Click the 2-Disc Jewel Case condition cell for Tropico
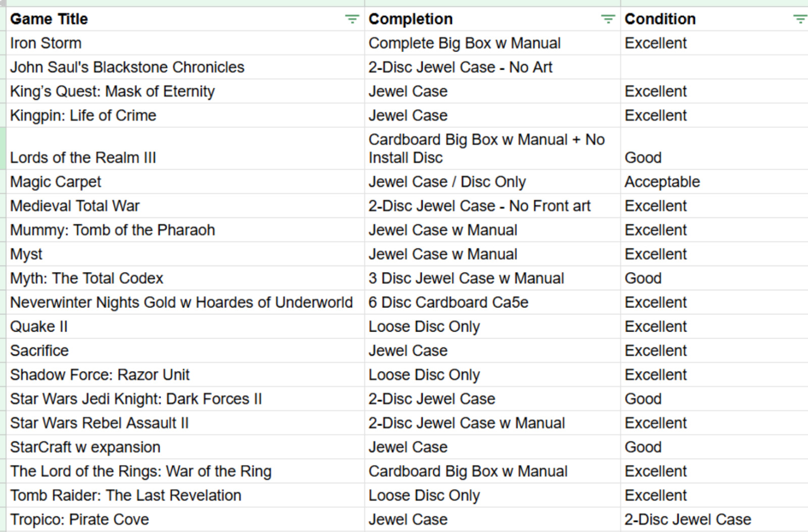The height and width of the screenshot is (532, 808). tap(715, 519)
